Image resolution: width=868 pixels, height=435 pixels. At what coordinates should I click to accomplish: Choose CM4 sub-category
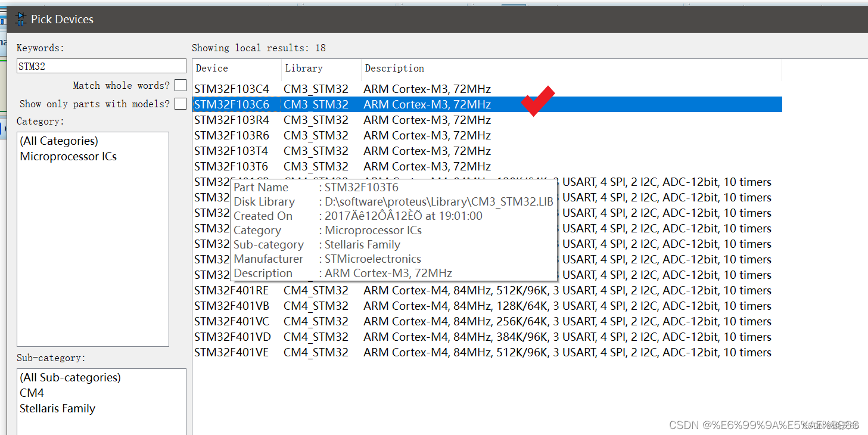32,393
